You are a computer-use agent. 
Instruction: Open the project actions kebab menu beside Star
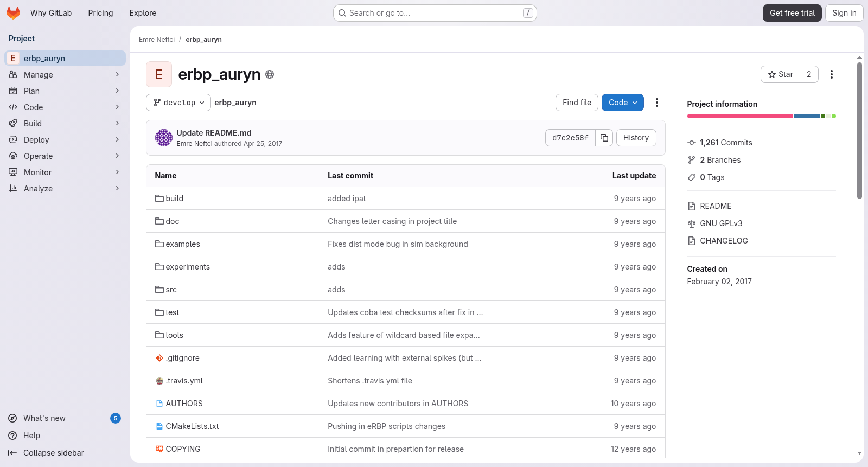coord(832,74)
